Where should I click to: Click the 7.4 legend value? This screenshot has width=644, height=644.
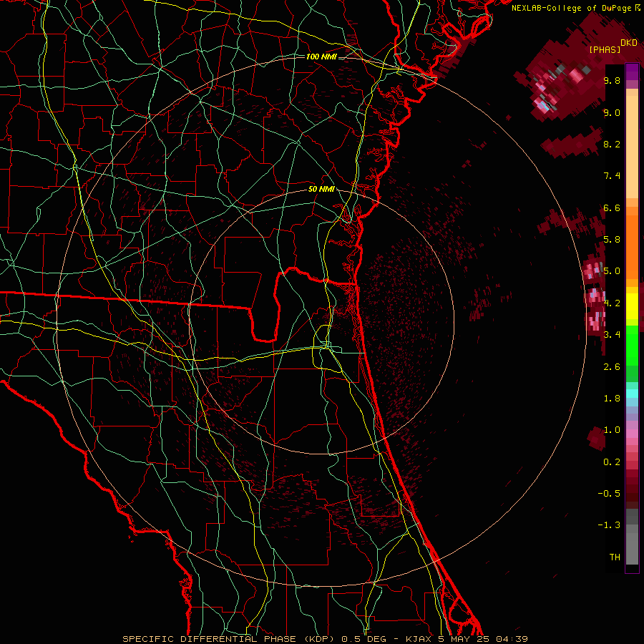(612, 176)
